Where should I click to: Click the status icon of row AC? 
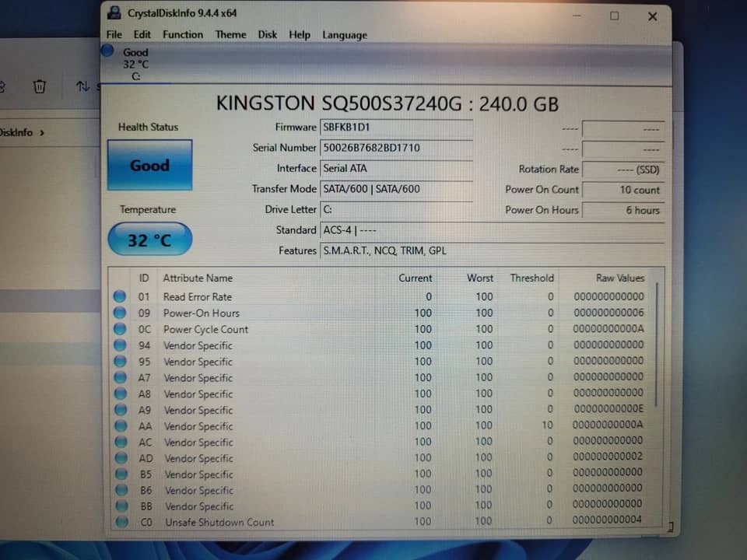tap(121, 442)
